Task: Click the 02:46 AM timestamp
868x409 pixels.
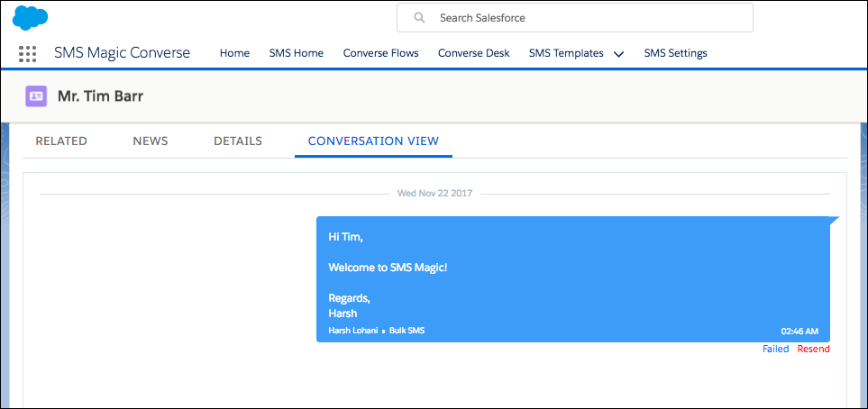Action: (x=799, y=332)
